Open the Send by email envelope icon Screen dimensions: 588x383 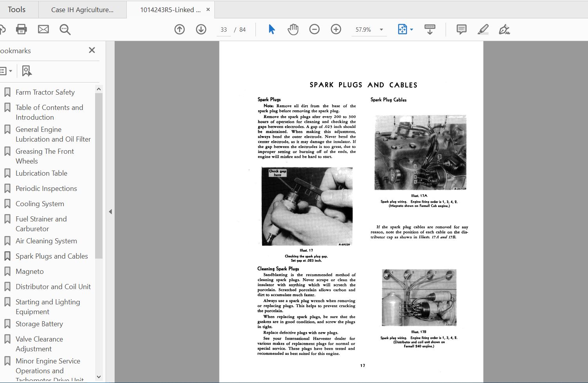click(43, 29)
